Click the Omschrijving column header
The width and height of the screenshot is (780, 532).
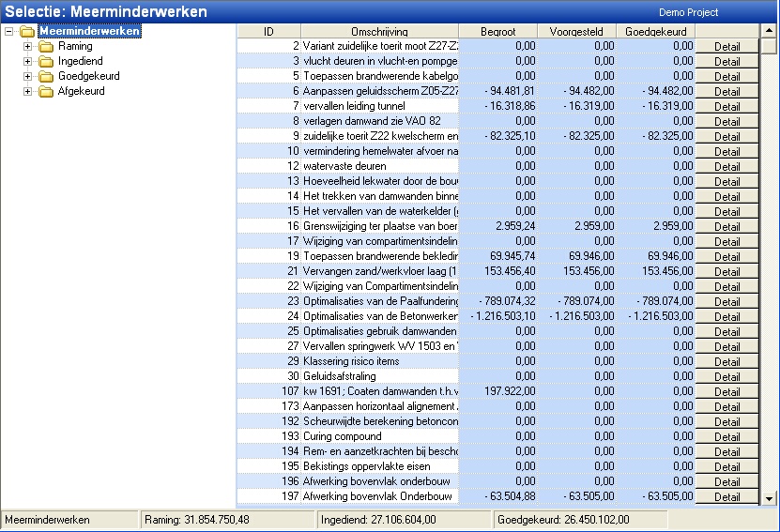379,31
